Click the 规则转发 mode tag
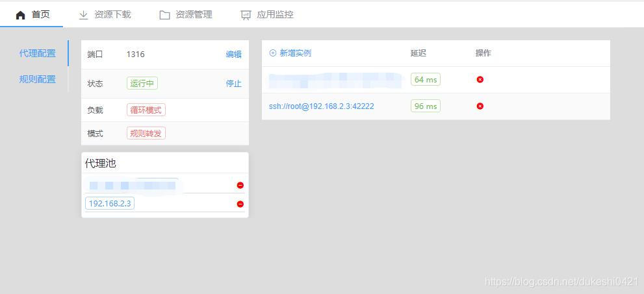 coord(146,133)
